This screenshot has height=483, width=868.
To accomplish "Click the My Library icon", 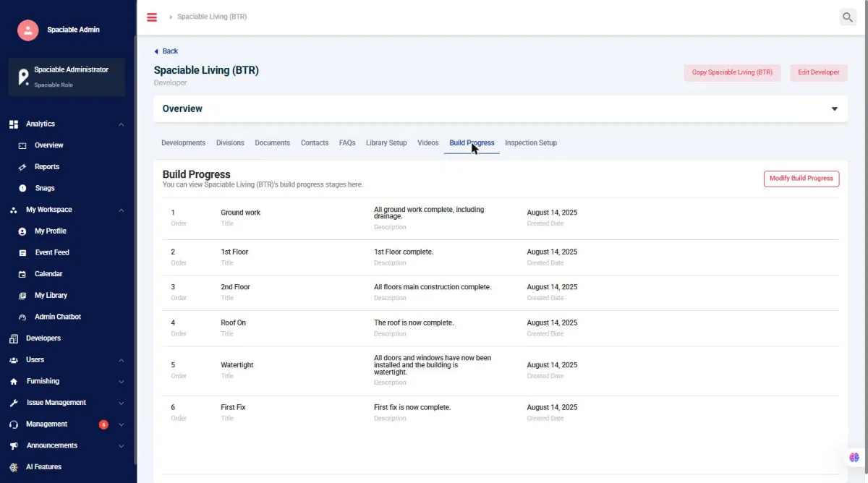I will point(22,296).
